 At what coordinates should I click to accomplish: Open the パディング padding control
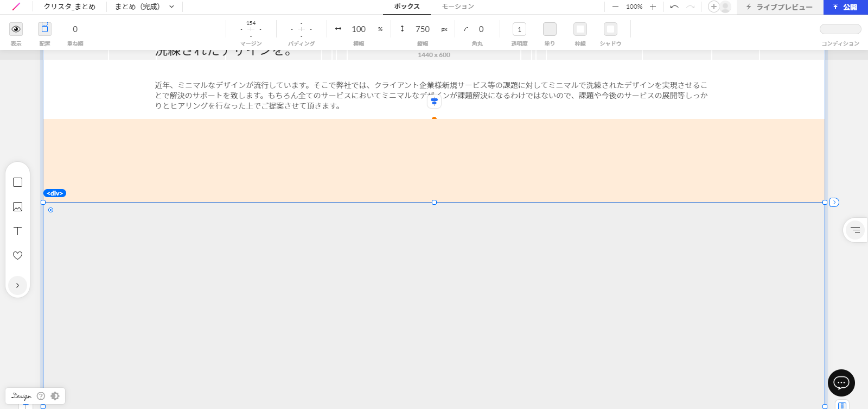[301, 29]
